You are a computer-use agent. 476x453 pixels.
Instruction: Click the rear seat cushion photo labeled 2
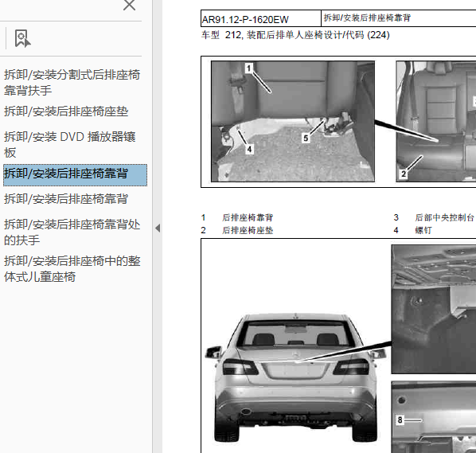point(436,122)
